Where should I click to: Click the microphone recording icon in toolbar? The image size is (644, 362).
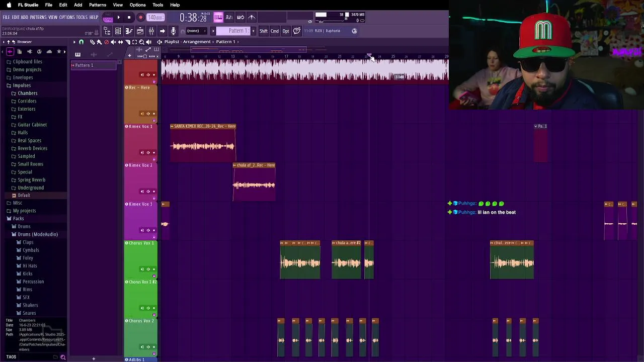pos(173,31)
